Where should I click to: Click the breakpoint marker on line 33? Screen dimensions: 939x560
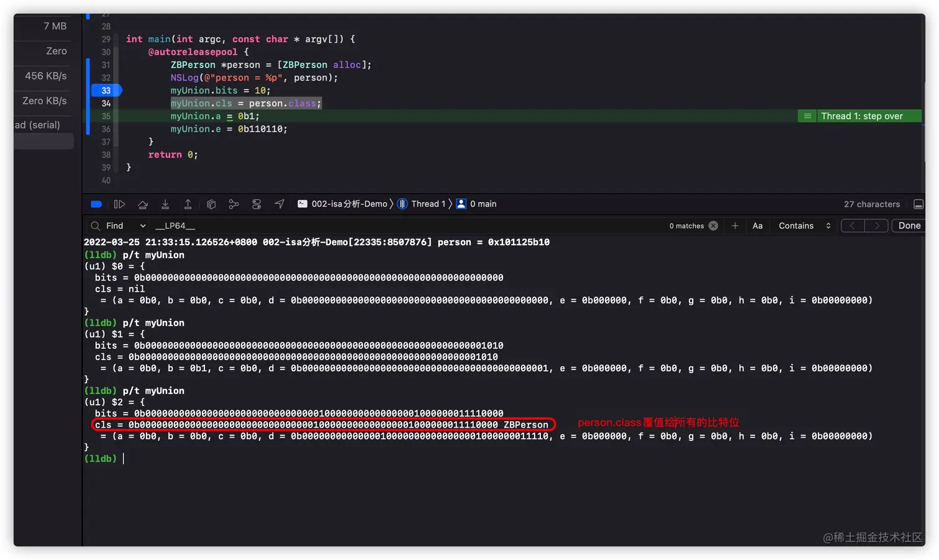[107, 91]
